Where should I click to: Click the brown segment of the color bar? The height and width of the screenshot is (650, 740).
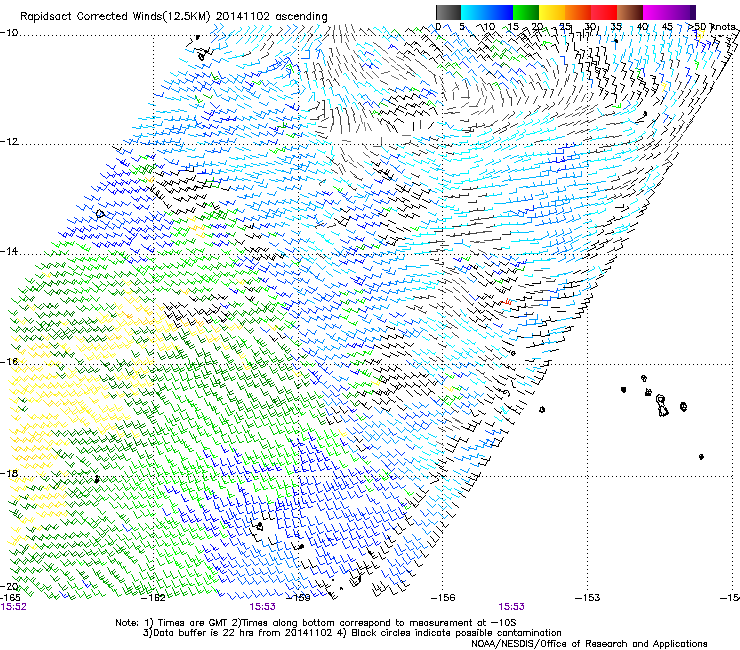pos(630,12)
